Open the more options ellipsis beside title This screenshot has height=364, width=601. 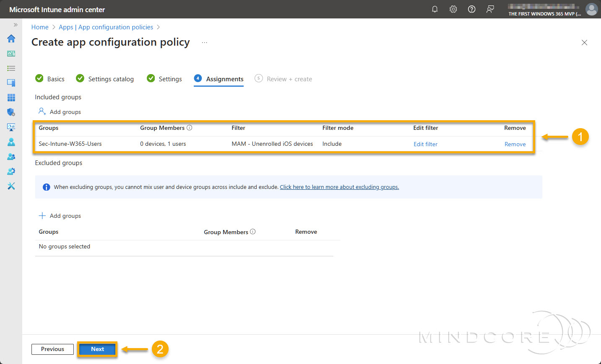coord(204,43)
